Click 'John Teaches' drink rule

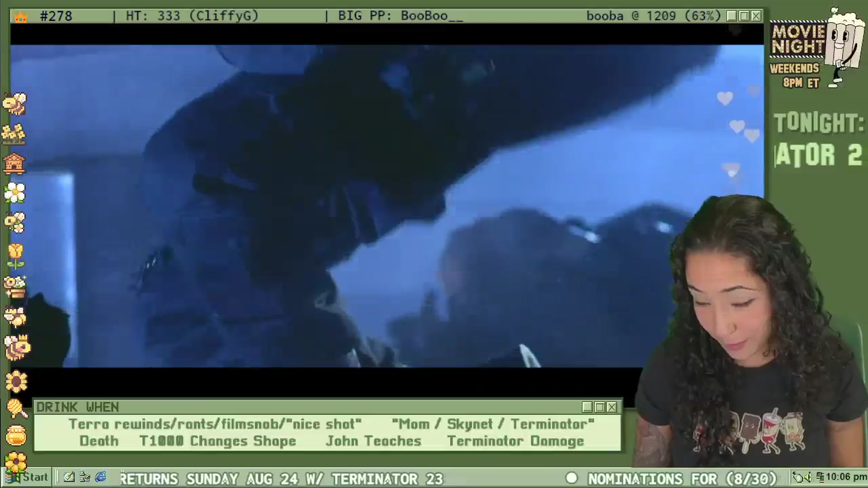pos(373,441)
